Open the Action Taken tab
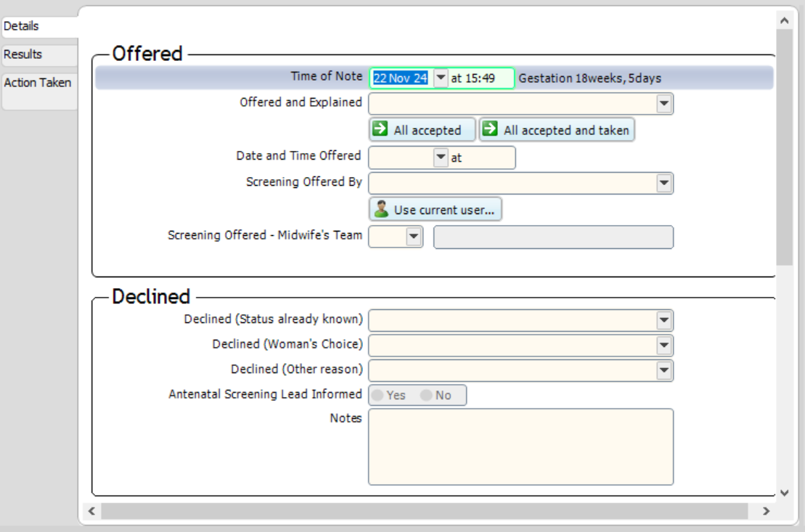 pos(38,83)
